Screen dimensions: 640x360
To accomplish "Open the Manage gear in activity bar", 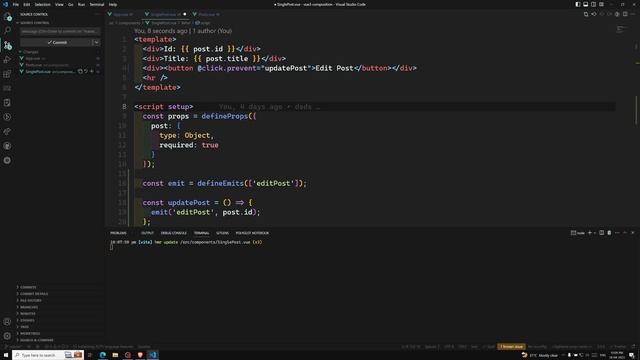I will pos(7,336).
